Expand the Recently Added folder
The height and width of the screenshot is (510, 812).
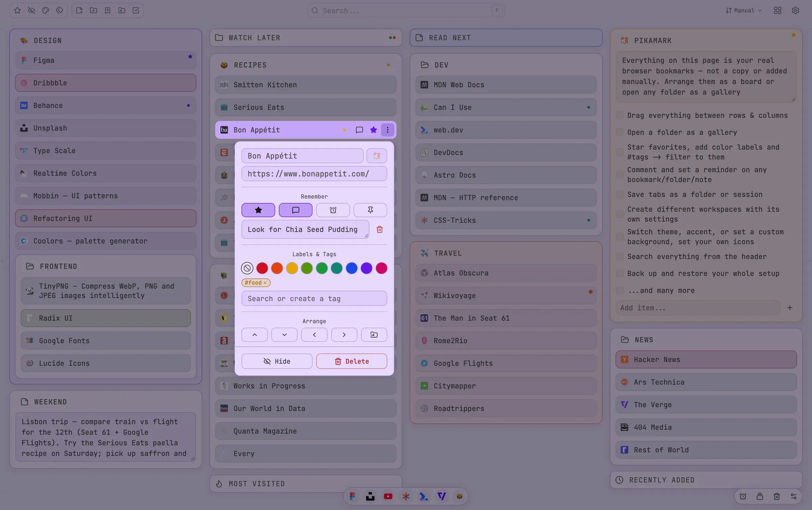click(x=706, y=480)
